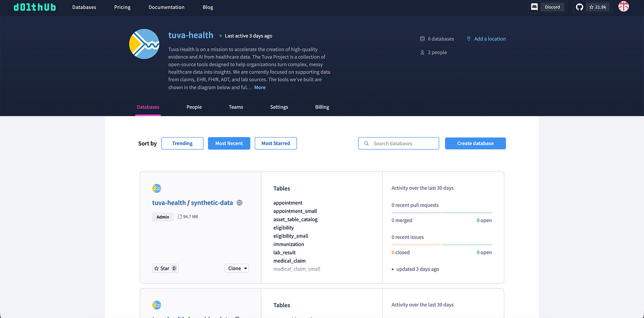Viewport: 644px width, 318px height.
Task: Click the eligibility table name
Action: [284, 228]
